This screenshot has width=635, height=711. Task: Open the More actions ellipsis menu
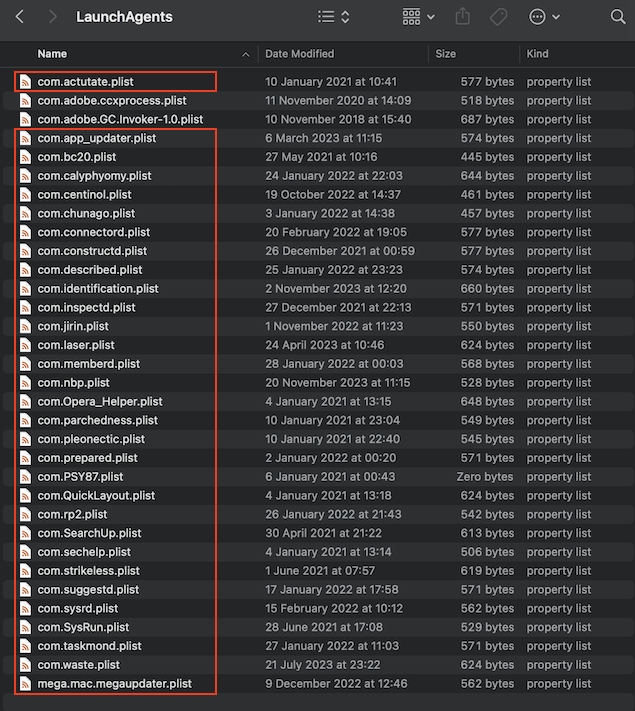pos(544,17)
